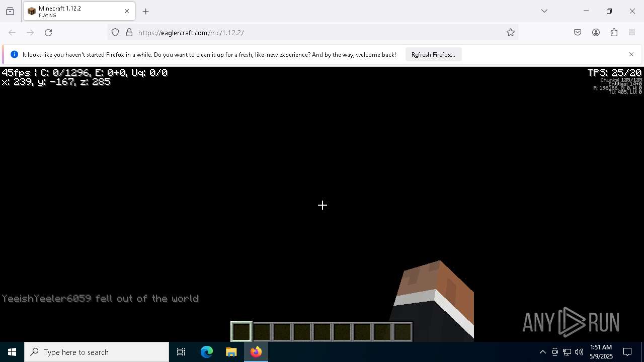Click the taskbar search box
Screen dimensions: 644x362
pyautogui.click(x=97, y=352)
